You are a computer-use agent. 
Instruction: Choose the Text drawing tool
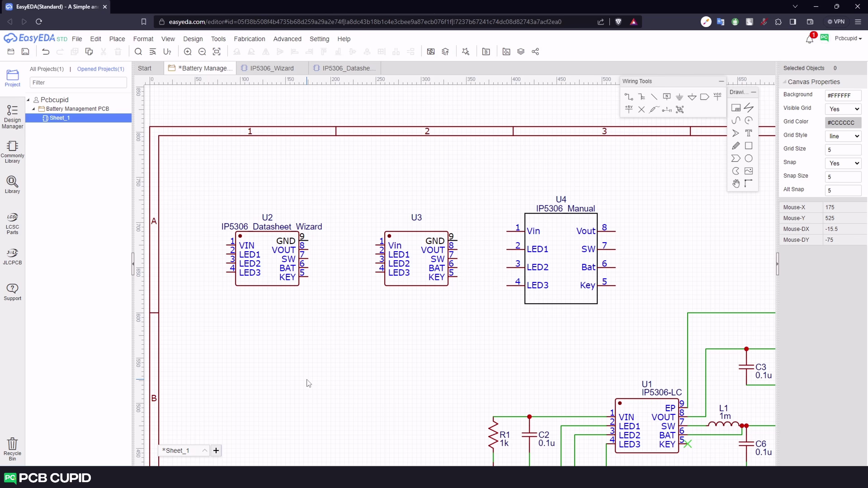click(x=749, y=133)
